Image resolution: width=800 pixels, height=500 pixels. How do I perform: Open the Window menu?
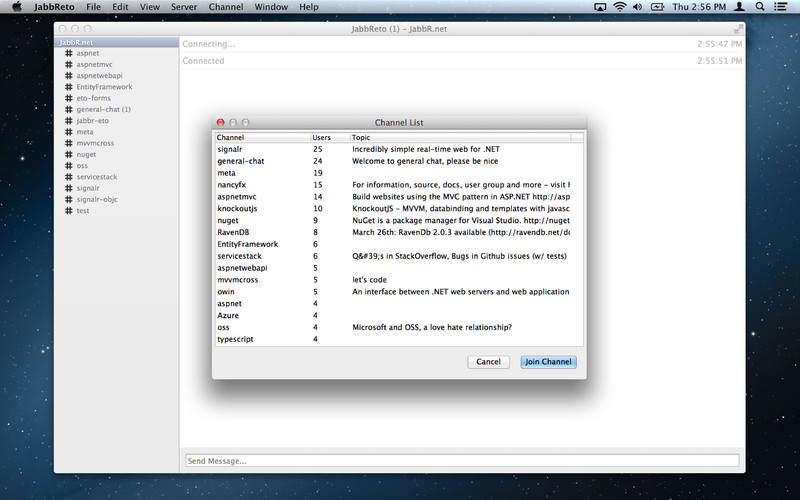click(x=271, y=7)
